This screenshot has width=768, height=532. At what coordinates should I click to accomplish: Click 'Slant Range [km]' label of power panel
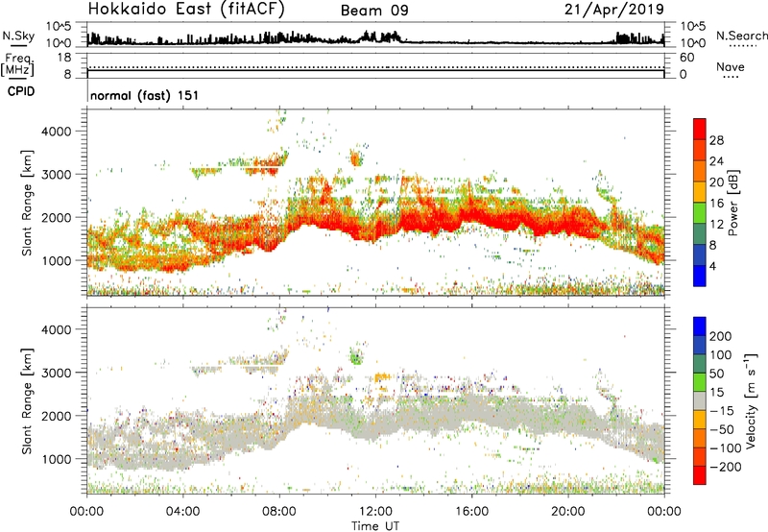[27, 203]
